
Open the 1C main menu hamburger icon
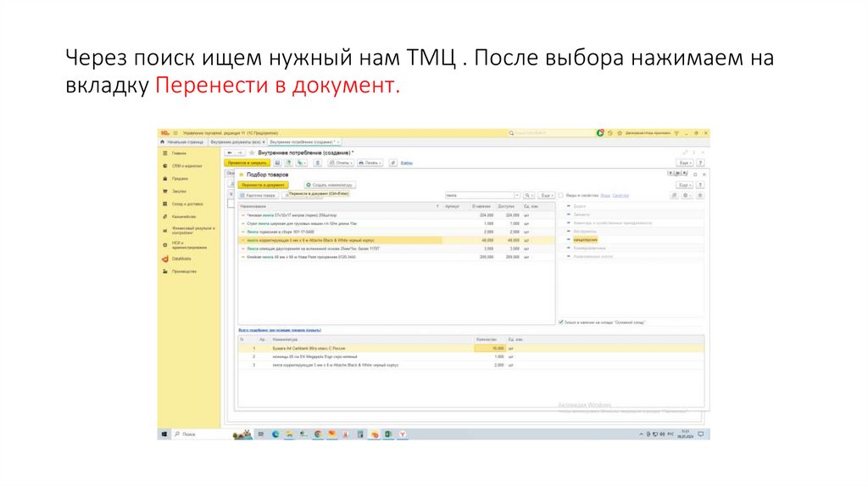click(x=175, y=133)
